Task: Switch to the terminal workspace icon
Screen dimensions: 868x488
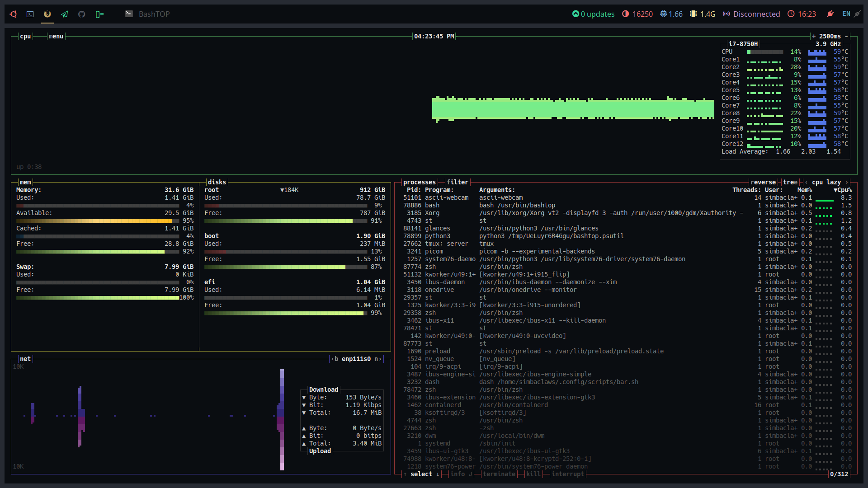Action: coord(30,14)
